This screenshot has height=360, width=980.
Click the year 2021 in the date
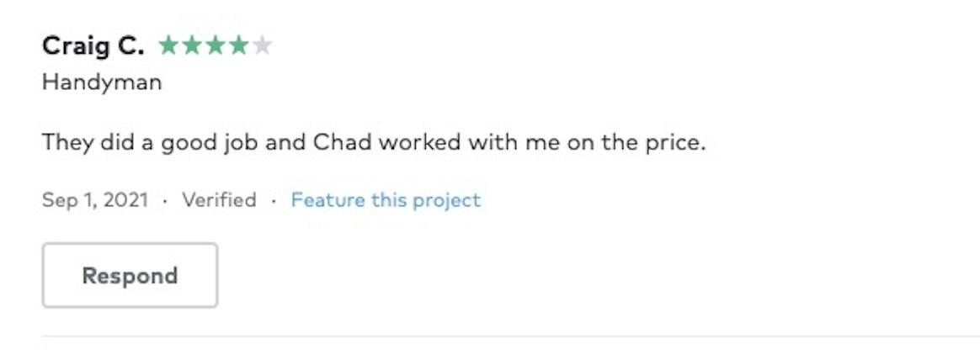126,200
